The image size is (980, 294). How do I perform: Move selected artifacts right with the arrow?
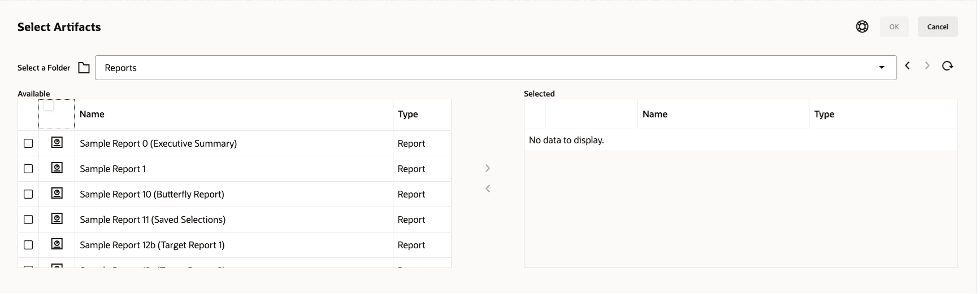click(488, 168)
